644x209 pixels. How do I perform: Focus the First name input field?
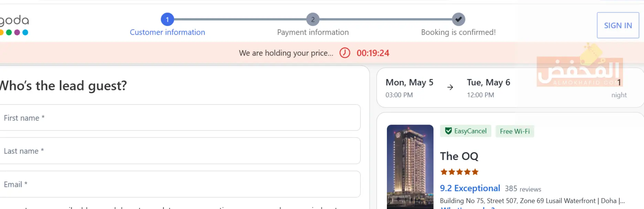(179, 118)
